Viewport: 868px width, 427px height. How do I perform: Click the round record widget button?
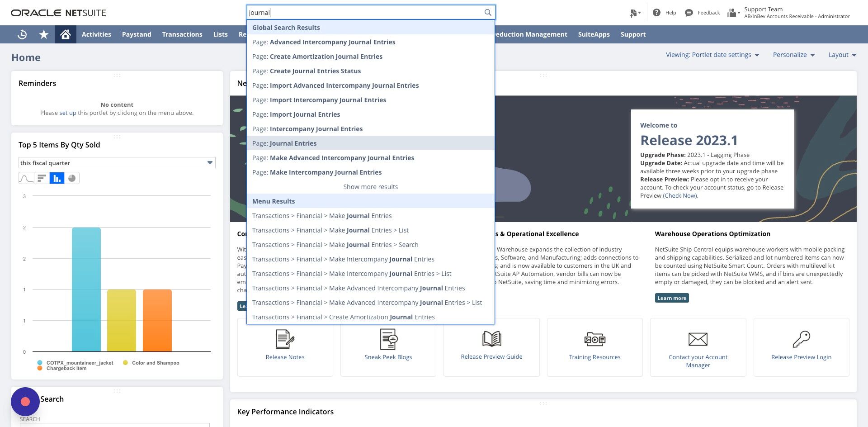pos(25,402)
